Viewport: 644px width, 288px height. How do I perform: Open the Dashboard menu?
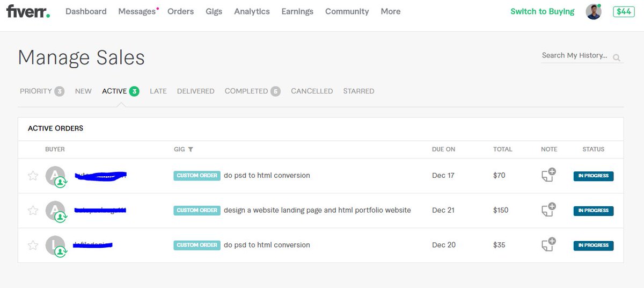[x=86, y=11]
